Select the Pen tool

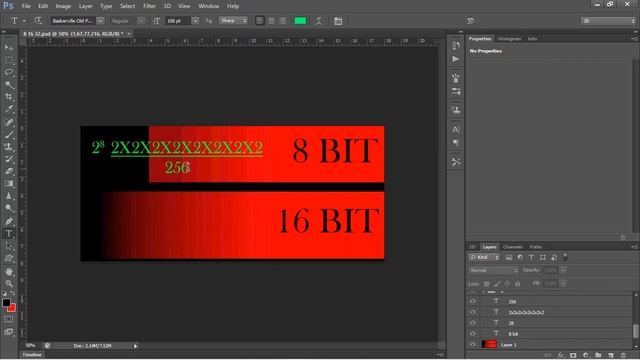[9, 221]
